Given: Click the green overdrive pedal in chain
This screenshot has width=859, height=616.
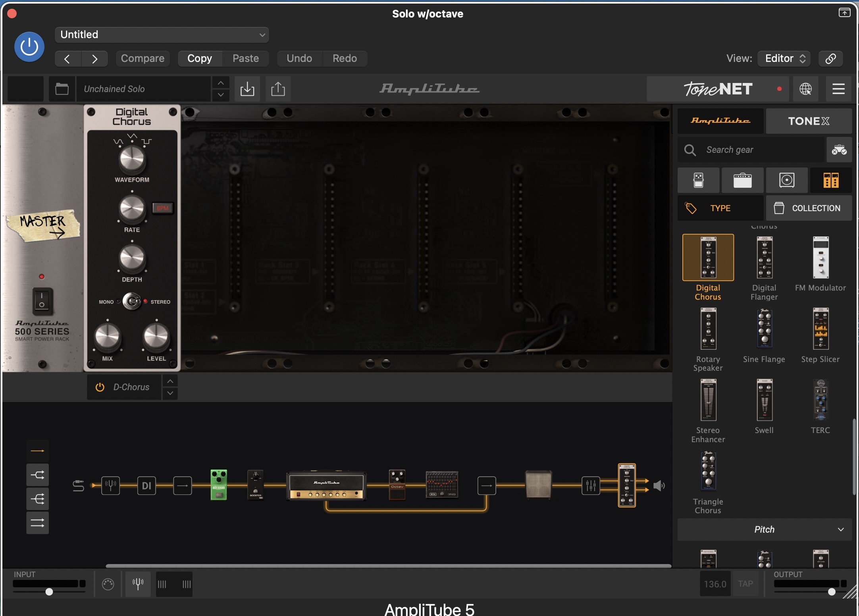Looking at the screenshot, I should [218, 485].
